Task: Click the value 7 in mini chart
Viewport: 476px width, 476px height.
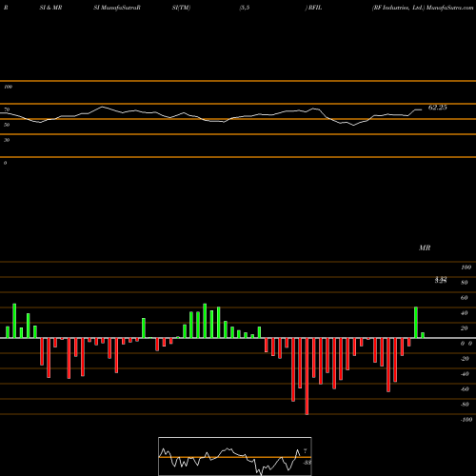Action: (x=306, y=450)
